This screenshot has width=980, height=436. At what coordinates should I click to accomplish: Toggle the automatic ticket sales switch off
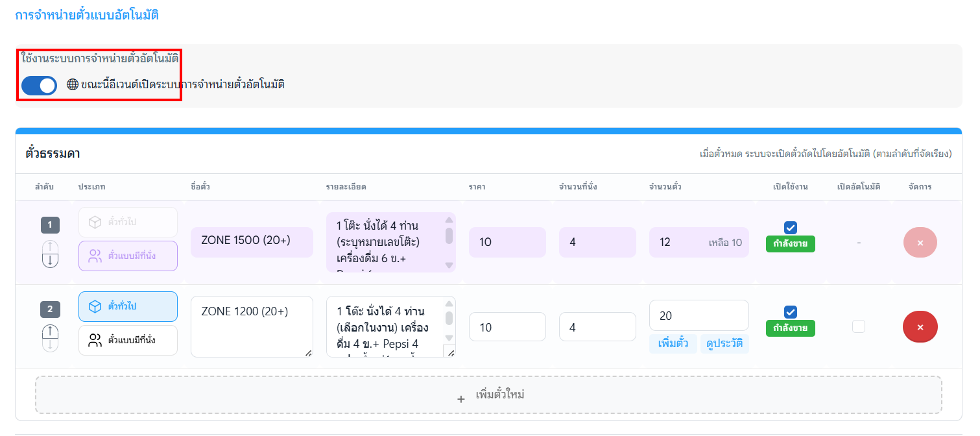pyautogui.click(x=39, y=86)
